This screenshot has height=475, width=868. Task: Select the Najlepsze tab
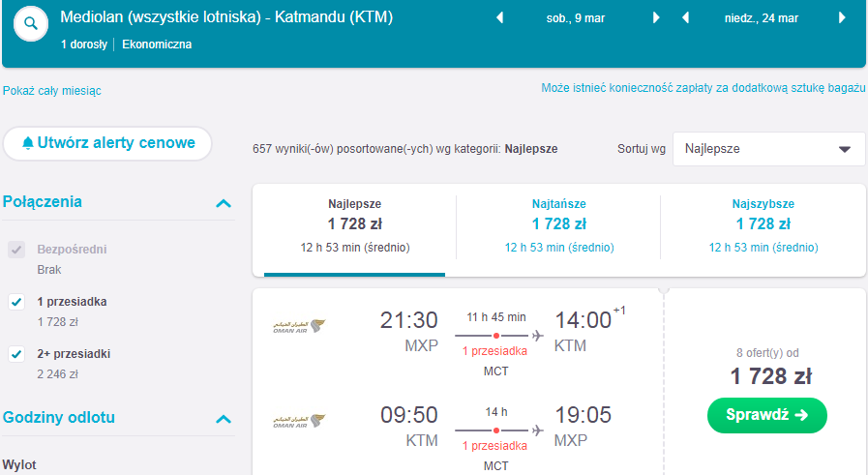355,225
